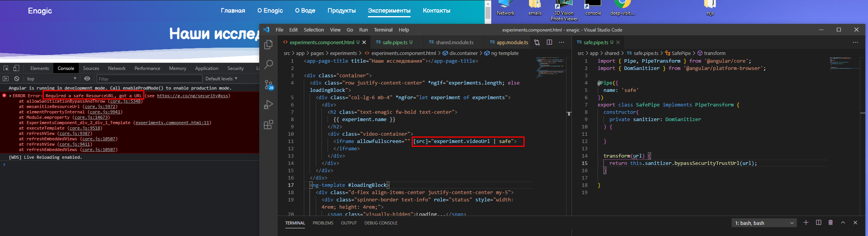Open More Actions menu of left editor group
The image size is (868, 236).
pyautogui.click(x=562, y=42)
